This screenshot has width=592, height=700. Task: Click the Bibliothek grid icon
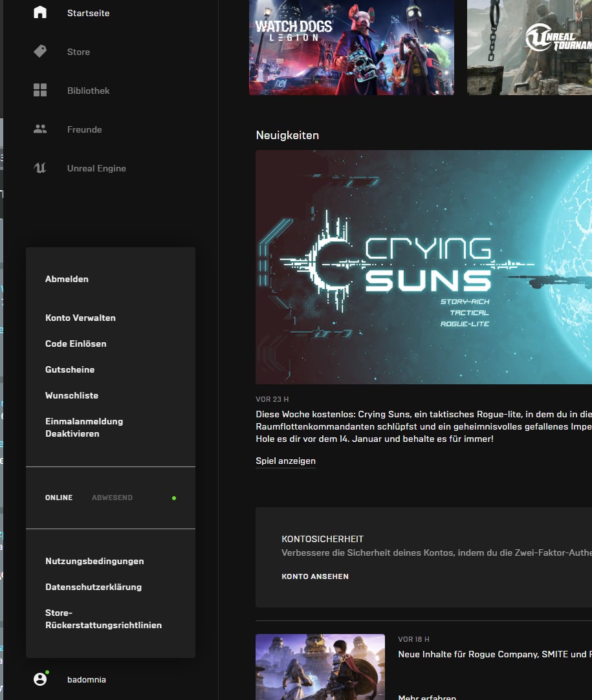tap(40, 90)
